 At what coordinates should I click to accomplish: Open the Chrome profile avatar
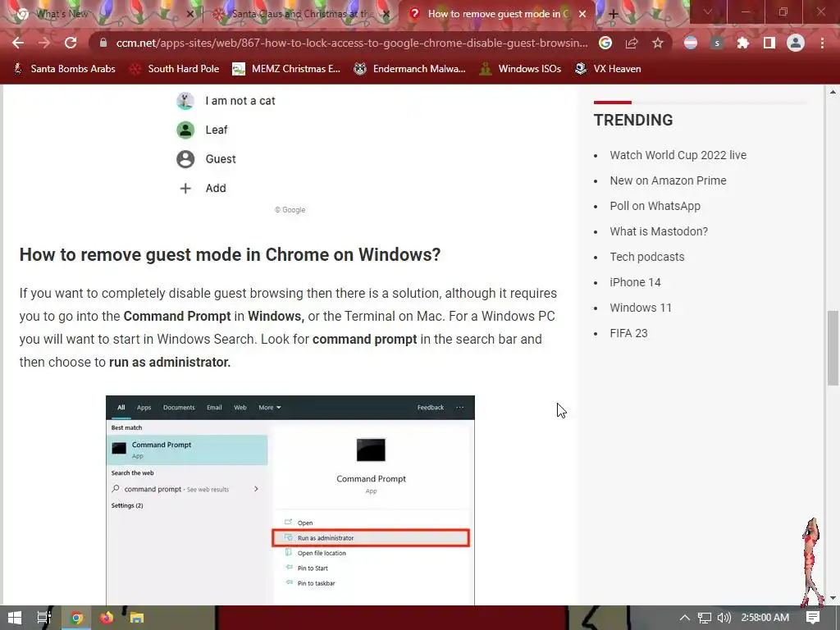pyautogui.click(x=796, y=43)
